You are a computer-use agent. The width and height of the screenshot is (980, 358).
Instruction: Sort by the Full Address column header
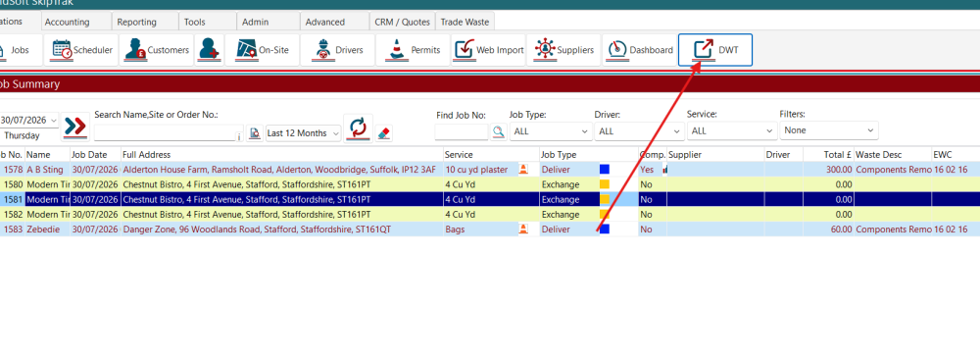click(282, 155)
